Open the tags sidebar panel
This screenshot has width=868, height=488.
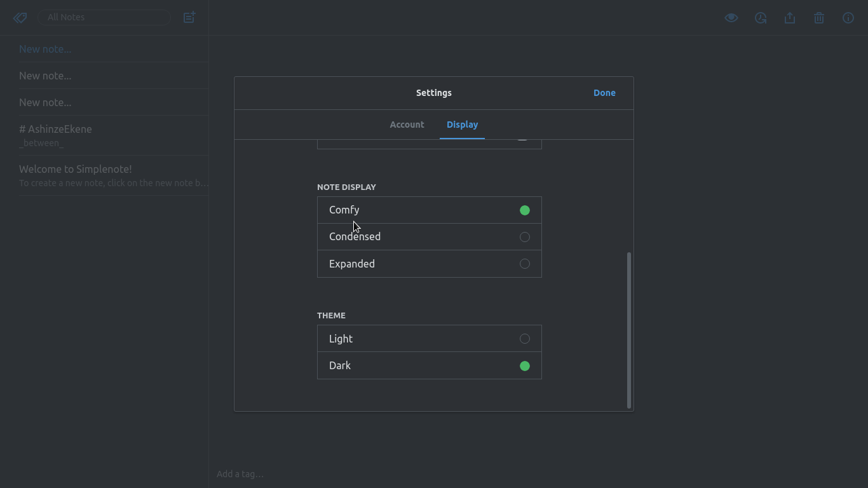click(20, 17)
